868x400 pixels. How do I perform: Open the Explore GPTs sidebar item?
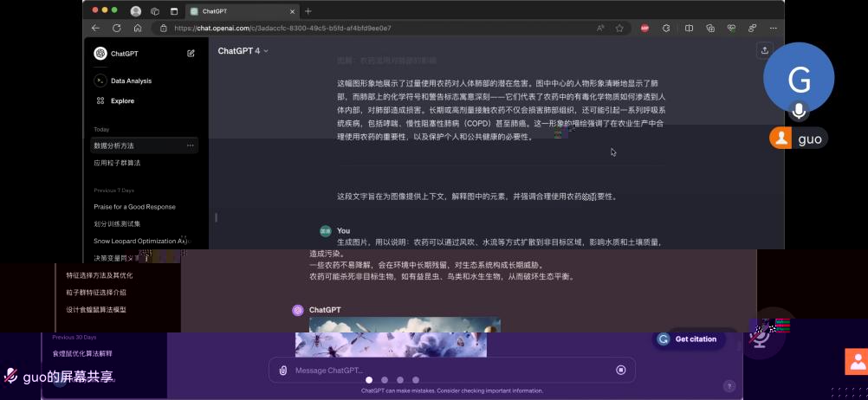click(122, 101)
